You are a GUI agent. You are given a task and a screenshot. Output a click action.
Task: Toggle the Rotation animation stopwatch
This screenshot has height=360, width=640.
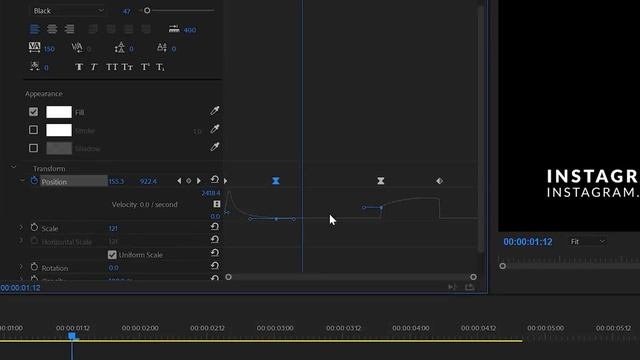tap(34, 267)
